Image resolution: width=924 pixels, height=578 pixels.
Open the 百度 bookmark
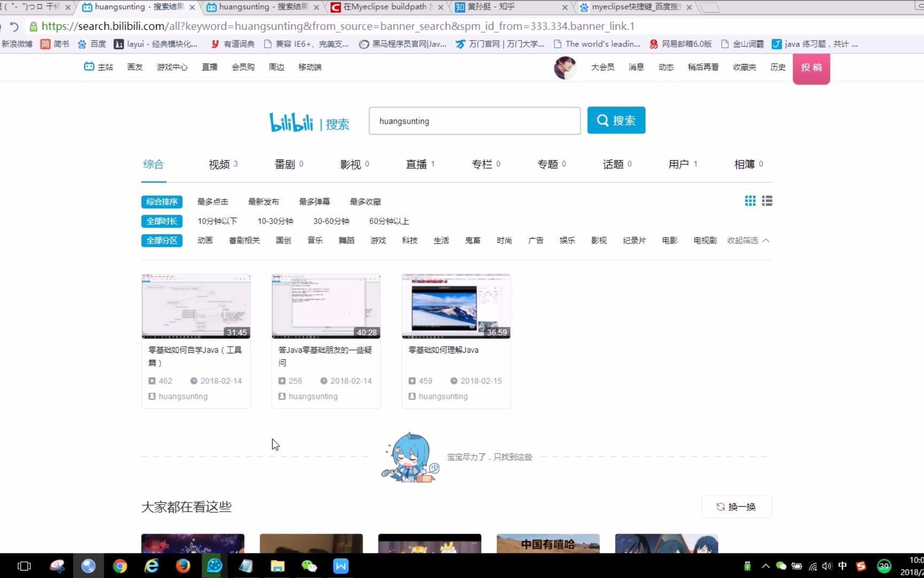point(92,44)
